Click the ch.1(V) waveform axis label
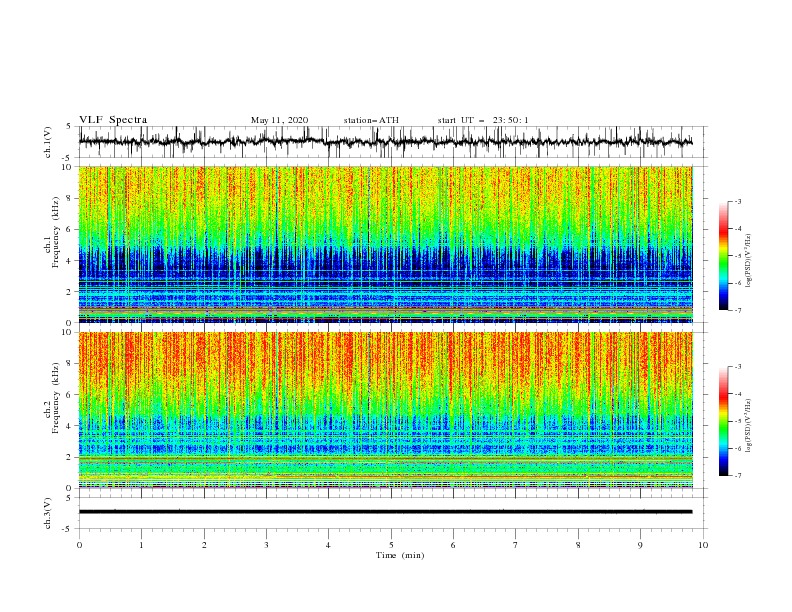Image resolution: width=792 pixels, height=612 pixels. 48,142
